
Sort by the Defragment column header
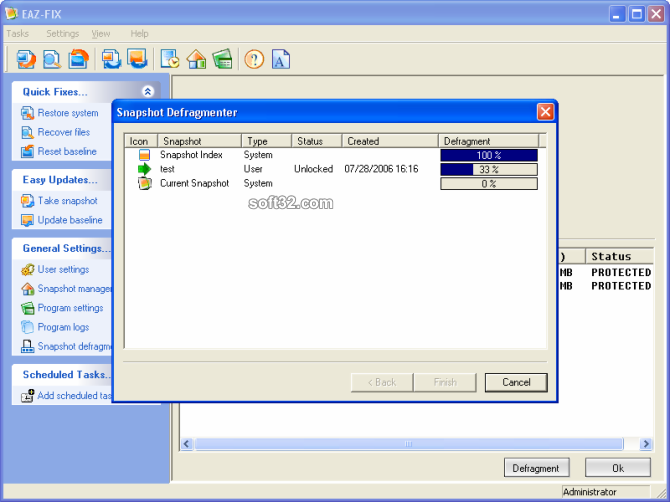pyautogui.click(x=488, y=141)
